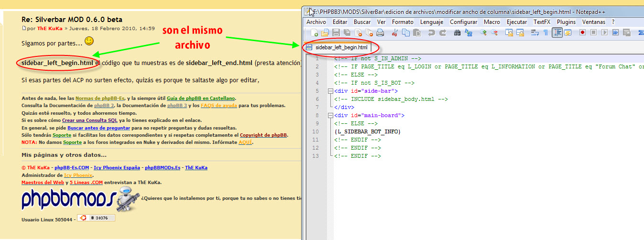Collapse the div id="side-bar" fold marker
The width and height of the screenshot is (644, 240).
pyautogui.click(x=330, y=91)
